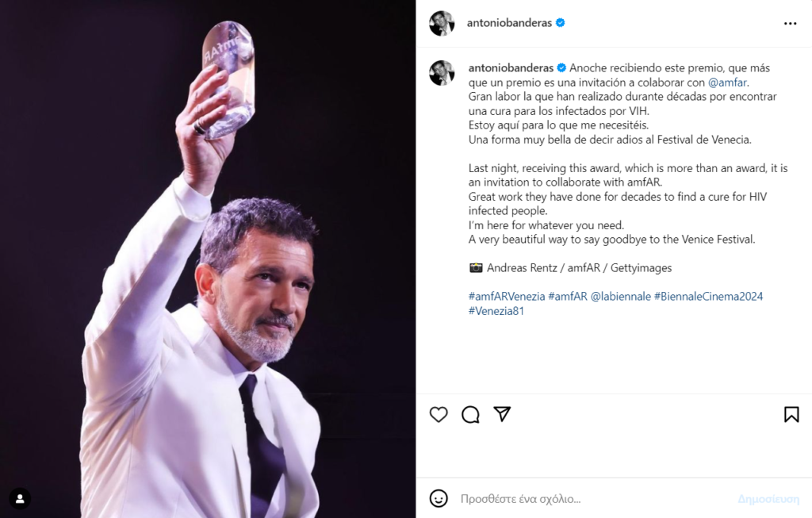Click the tagged people icon on photo
The image size is (812, 518).
(x=20, y=498)
